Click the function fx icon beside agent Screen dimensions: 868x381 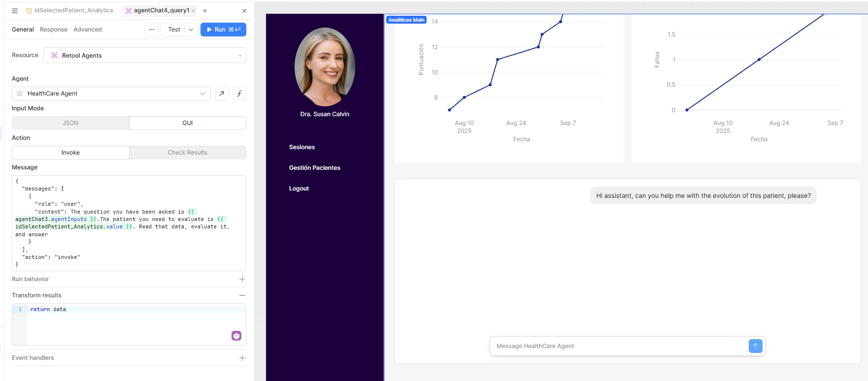coord(239,94)
